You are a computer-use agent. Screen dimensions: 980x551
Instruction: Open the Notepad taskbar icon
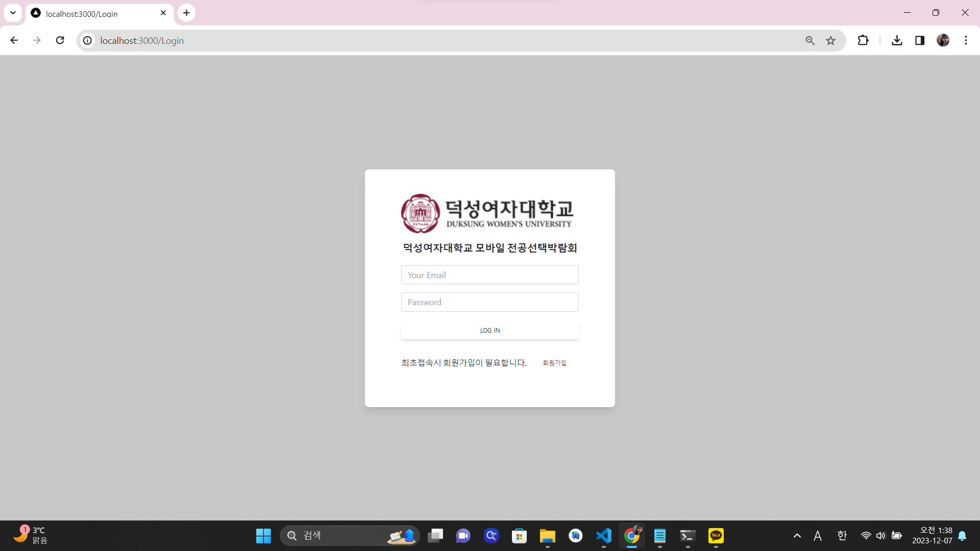coord(660,536)
